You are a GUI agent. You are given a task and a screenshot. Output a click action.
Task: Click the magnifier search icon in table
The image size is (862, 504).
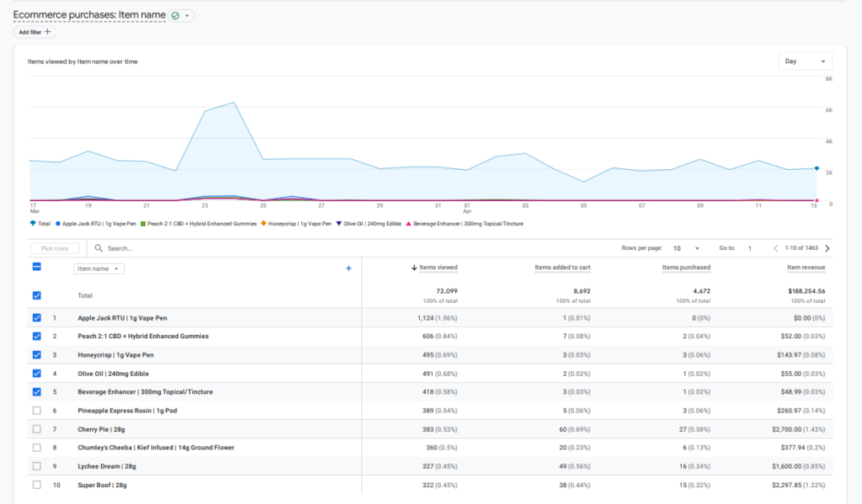click(x=99, y=248)
